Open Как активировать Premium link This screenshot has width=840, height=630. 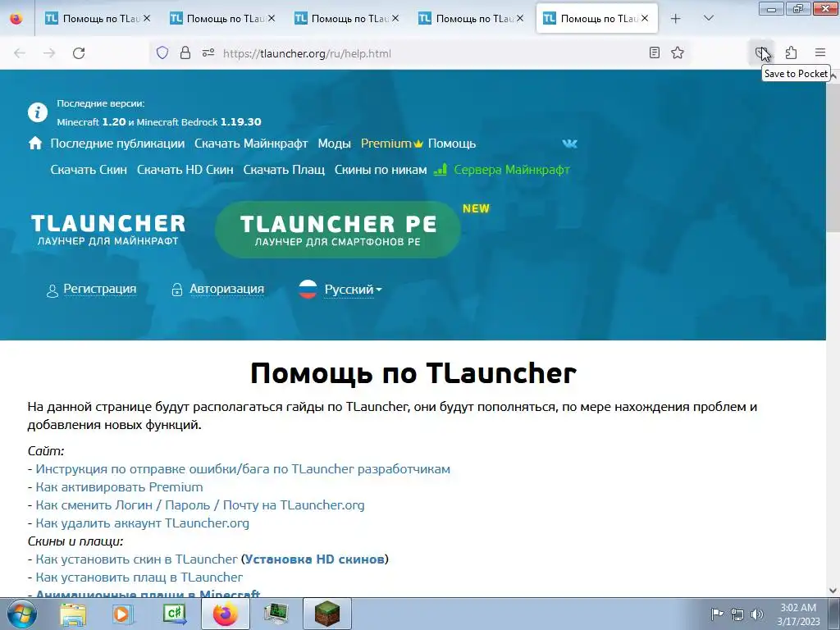point(119,487)
